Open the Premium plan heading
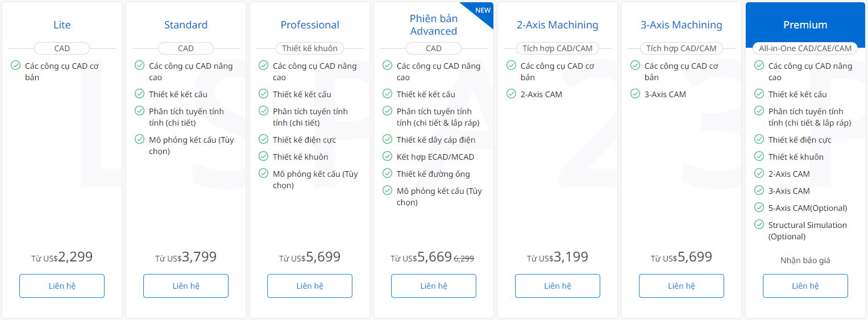 (805, 25)
